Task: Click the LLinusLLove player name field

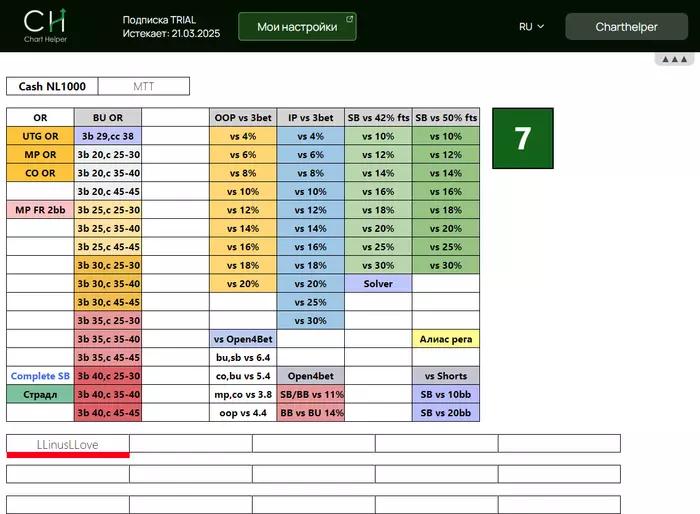Action: point(68,443)
